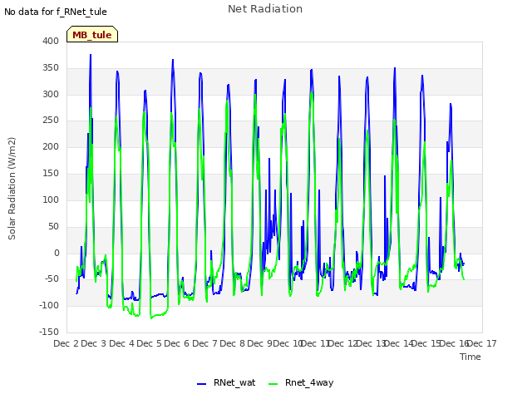The height and width of the screenshot is (399, 532).
Task: Click the -50 y-axis tick label
Action: 52,279
